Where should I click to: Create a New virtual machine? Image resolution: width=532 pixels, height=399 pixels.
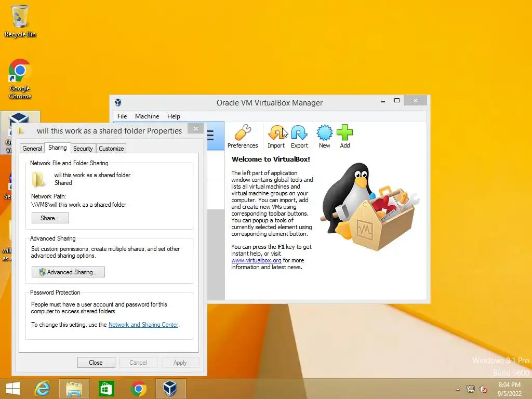(x=324, y=137)
